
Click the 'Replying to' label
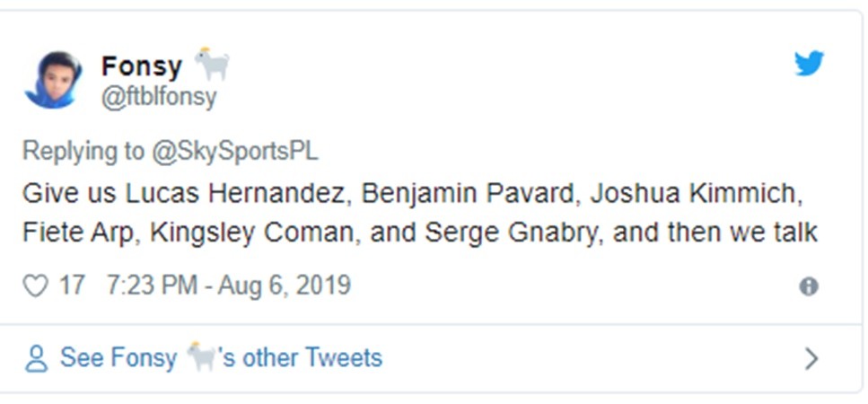click(x=83, y=151)
